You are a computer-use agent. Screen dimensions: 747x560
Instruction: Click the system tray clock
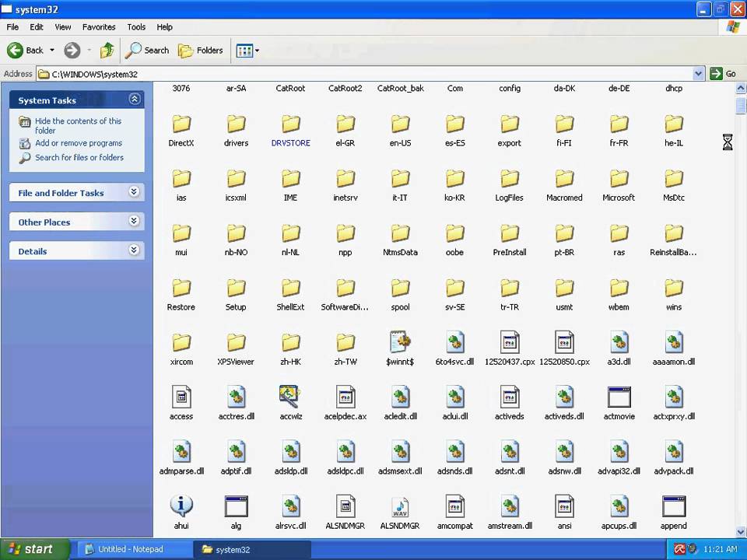point(720,549)
